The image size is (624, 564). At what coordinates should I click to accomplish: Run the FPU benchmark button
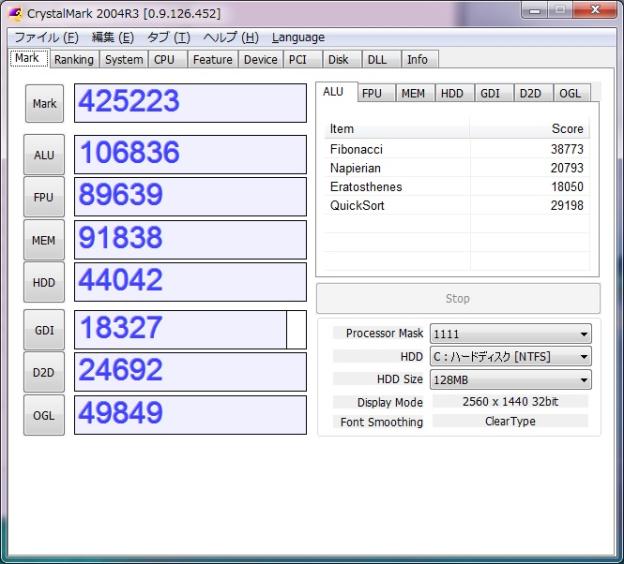point(44,197)
